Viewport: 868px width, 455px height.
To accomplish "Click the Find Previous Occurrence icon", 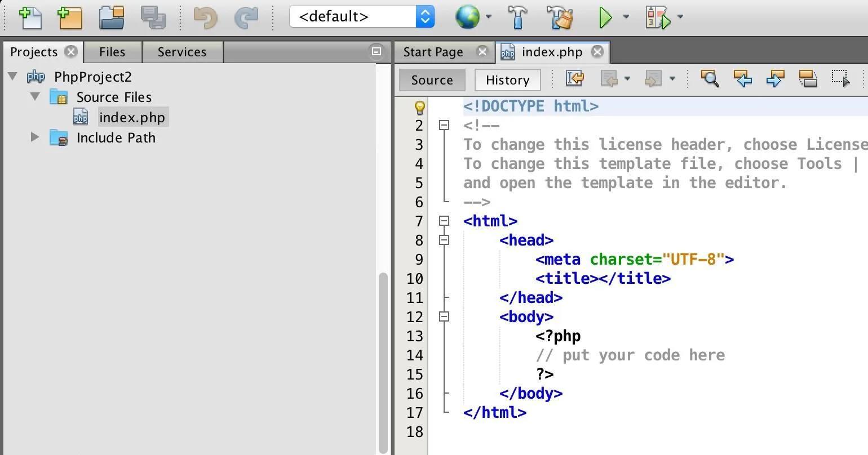I will [x=742, y=79].
